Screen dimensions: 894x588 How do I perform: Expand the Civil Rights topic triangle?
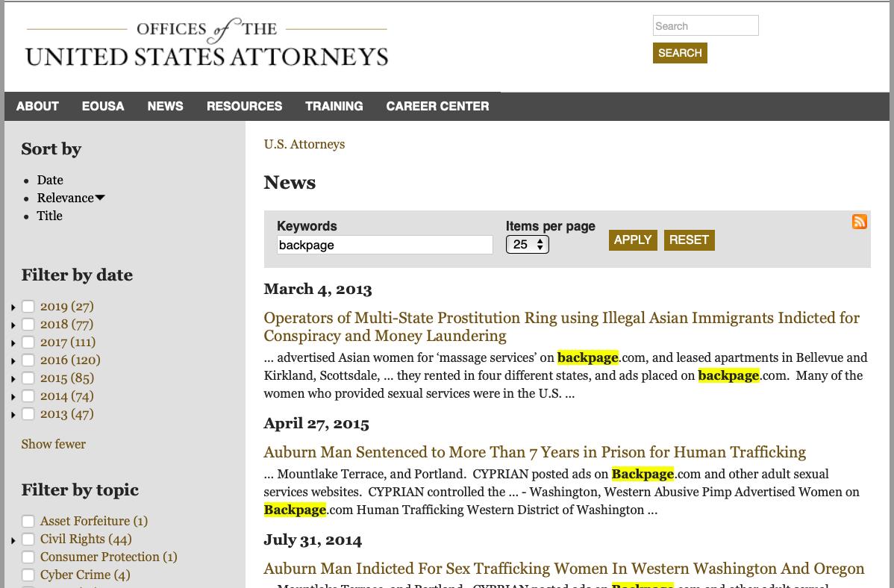click(13, 540)
